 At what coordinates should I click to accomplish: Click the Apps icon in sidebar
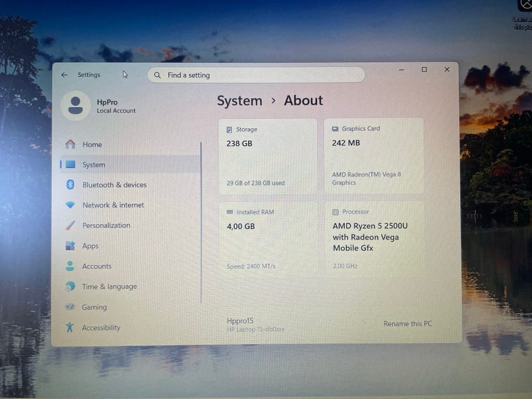[70, 245]
